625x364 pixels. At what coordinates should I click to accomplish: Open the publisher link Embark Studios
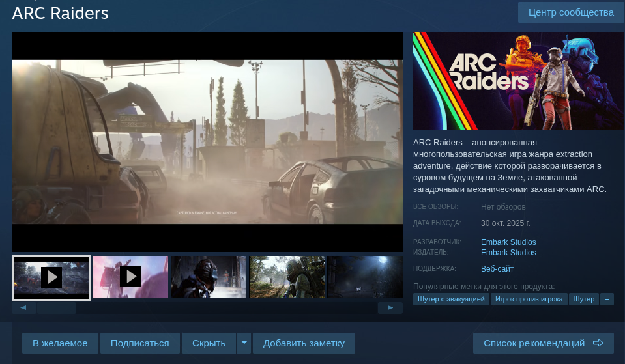click(x=508, y=253)
